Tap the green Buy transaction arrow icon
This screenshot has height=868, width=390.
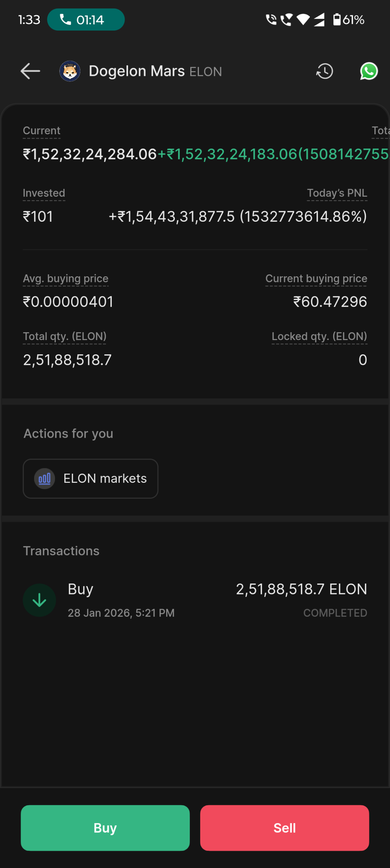point(39,600)
